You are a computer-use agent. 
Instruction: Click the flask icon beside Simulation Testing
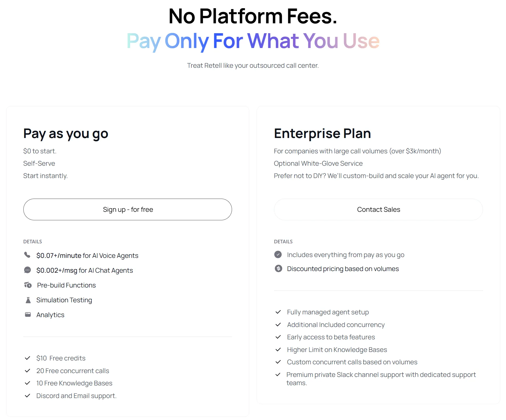(27, 300)
